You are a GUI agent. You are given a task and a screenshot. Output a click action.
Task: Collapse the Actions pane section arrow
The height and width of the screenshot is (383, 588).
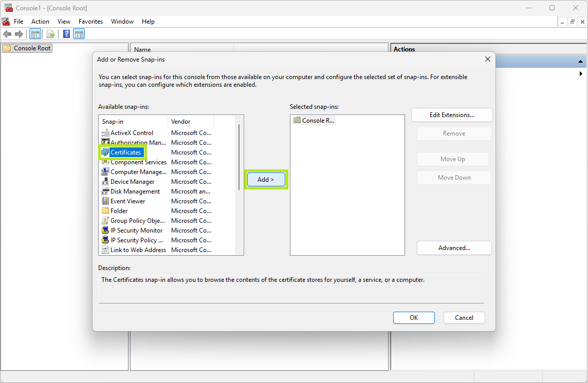click(x=580, y=62)
